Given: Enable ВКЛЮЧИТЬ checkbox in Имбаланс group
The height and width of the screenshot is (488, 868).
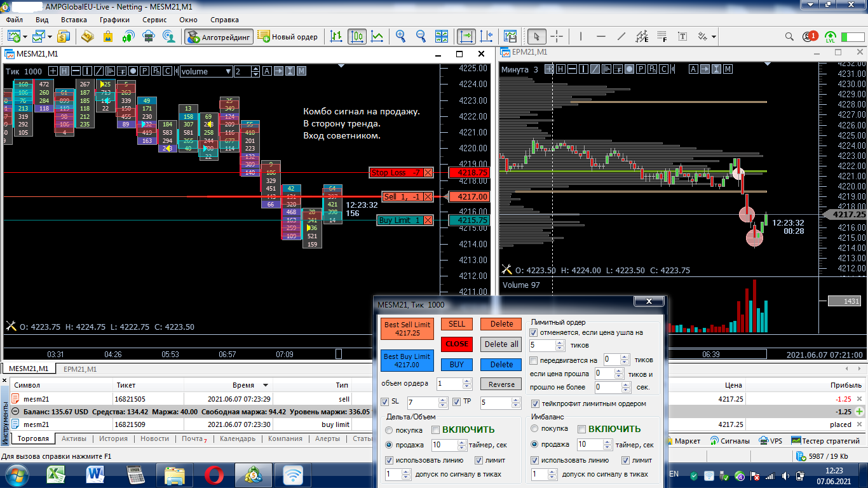Looking at the screenshot, I should click(x=581, y=430).
